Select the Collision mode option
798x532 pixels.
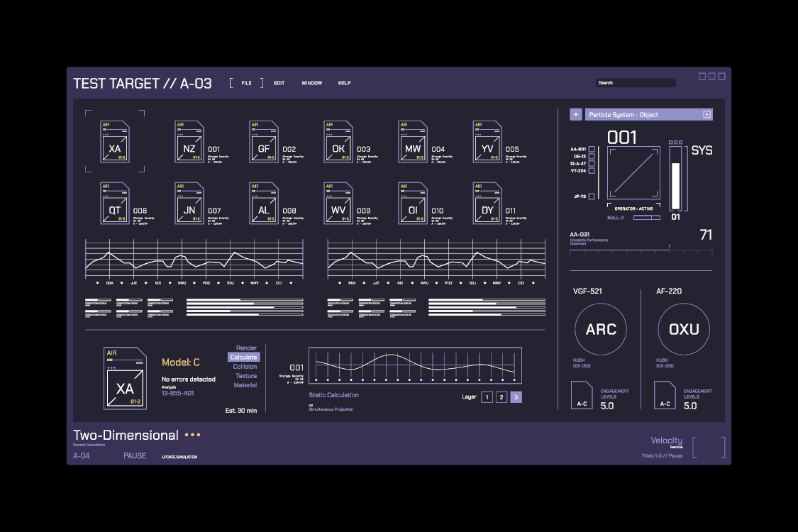[245, 367]
